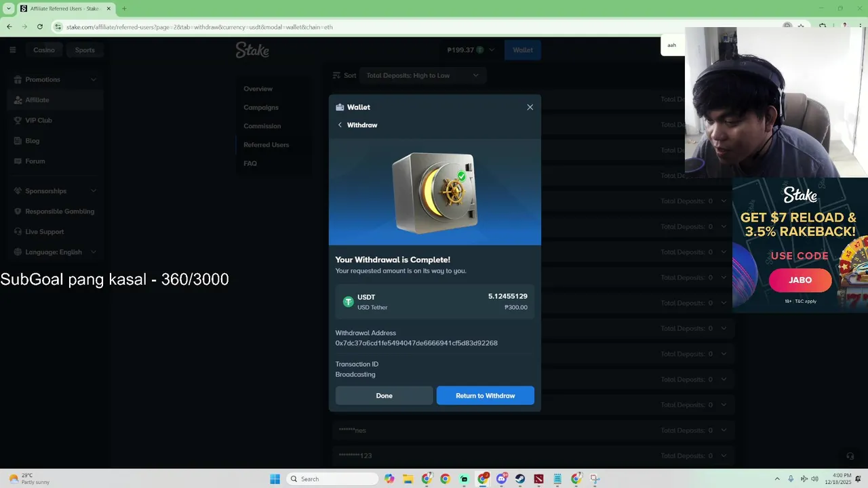This screenshot has width=868, height=488.
Task: Click the Sponsorships sidebar icon
Action: pos(18,191)
